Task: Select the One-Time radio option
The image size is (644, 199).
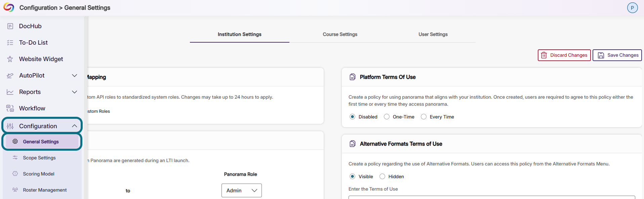Action: pos(387,117)
